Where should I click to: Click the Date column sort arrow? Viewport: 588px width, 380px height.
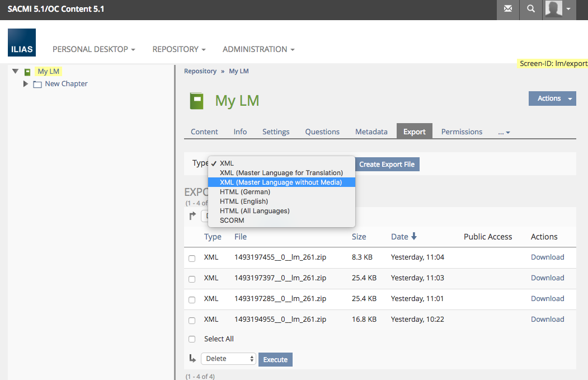tap(414, 237)
